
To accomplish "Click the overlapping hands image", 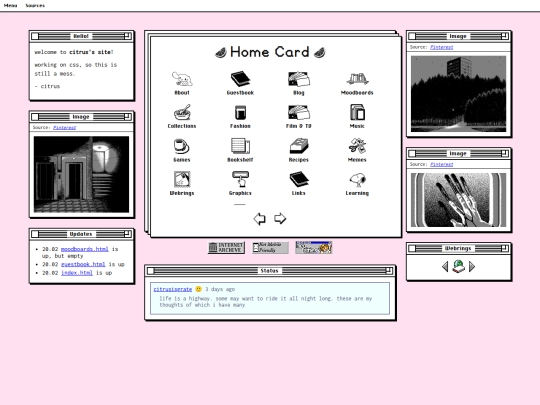I will coord(458,200).
